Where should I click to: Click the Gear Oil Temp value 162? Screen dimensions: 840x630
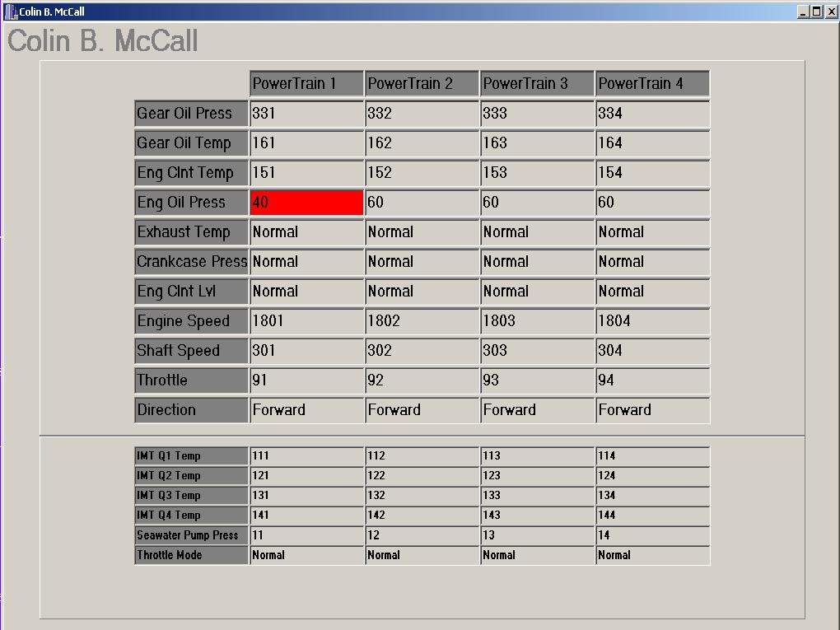422,143
